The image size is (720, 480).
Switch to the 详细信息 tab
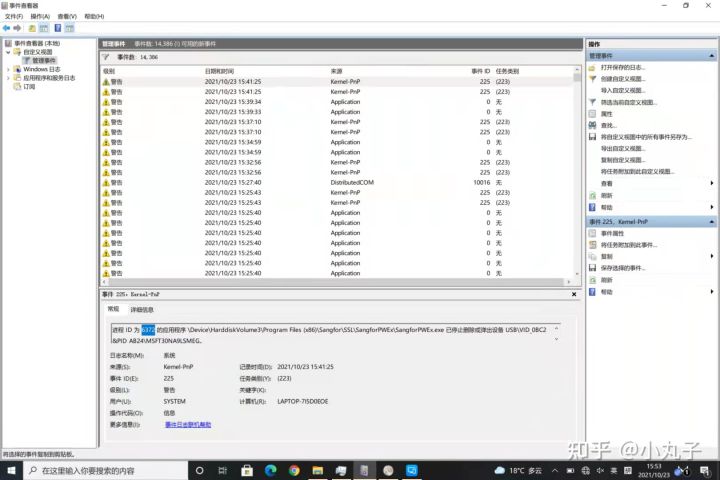142,310
